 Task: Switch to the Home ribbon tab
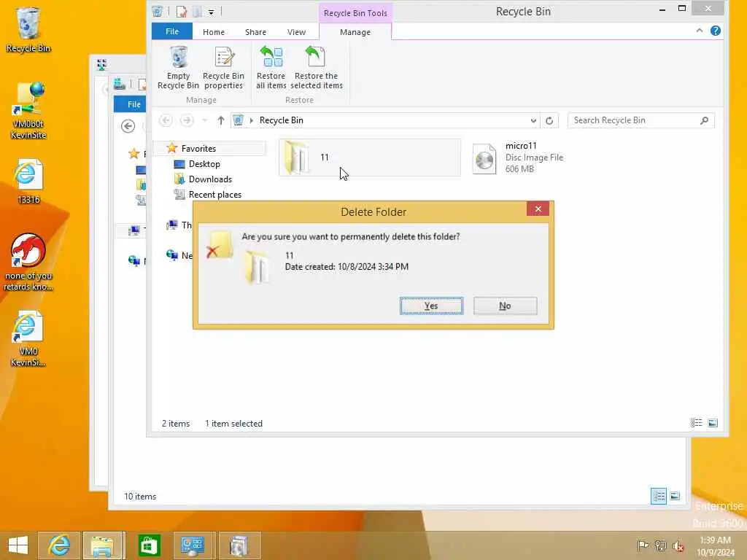pos(214,32)
